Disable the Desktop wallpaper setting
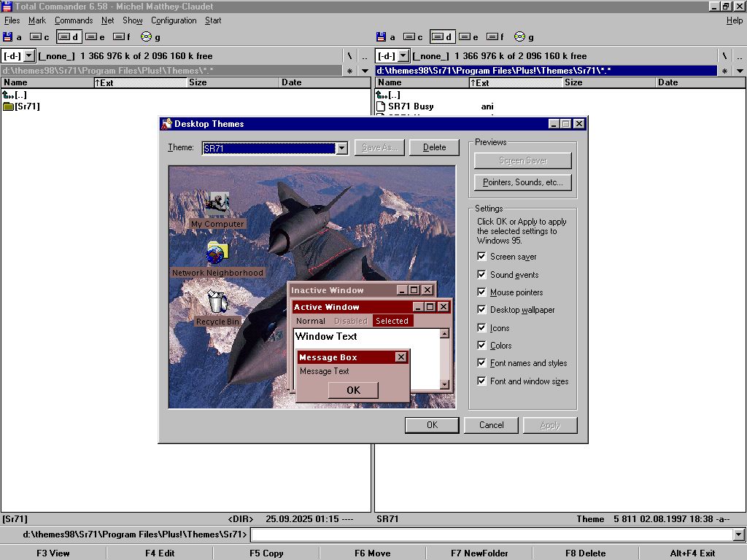747x560 pixels. pos(481,310)
